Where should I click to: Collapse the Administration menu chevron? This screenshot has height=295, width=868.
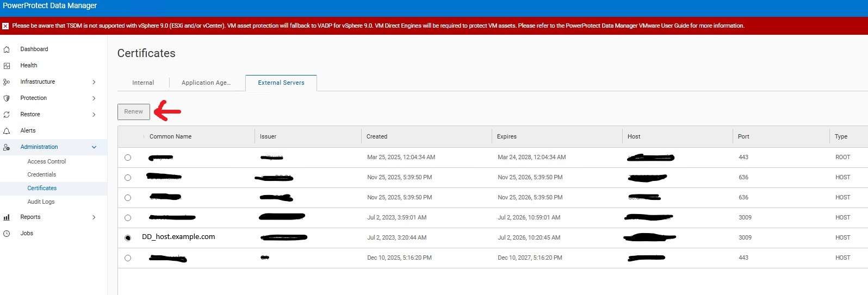click(x=94, y=147)
